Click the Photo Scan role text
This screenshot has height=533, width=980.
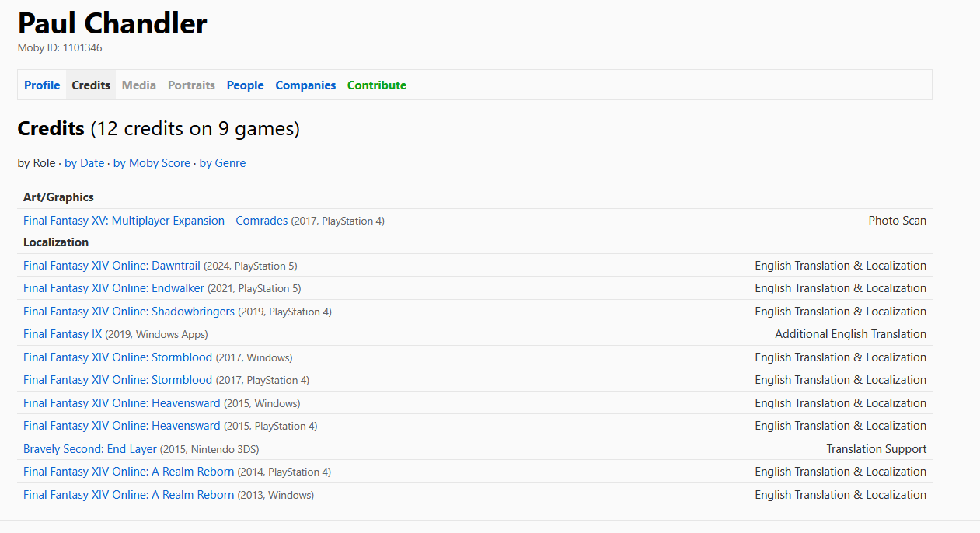click(898, 221)
